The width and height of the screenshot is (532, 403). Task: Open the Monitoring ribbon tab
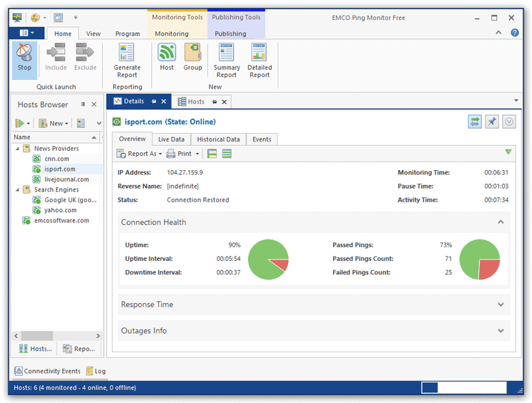pos(172,34)
